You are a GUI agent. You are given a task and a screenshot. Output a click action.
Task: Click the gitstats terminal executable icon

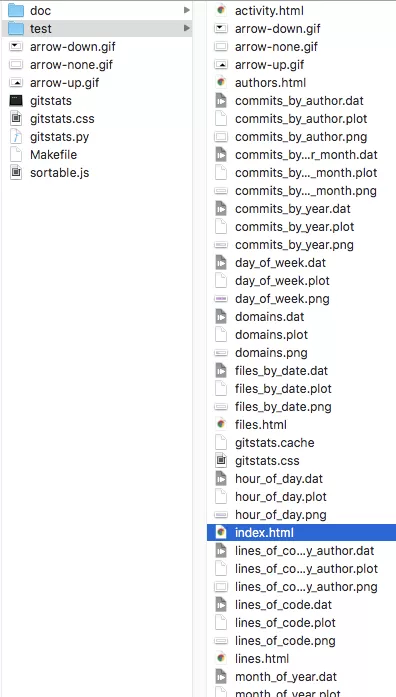point(16,101)
